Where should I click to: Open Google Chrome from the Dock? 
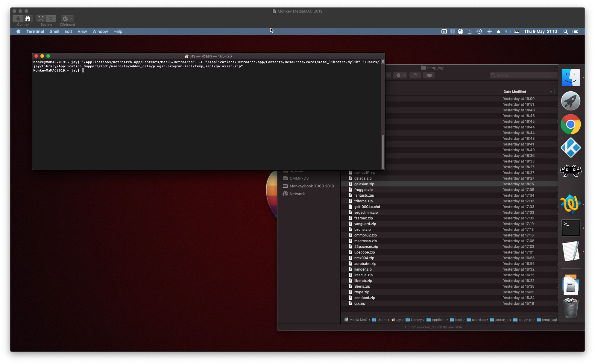pos(570,124)
